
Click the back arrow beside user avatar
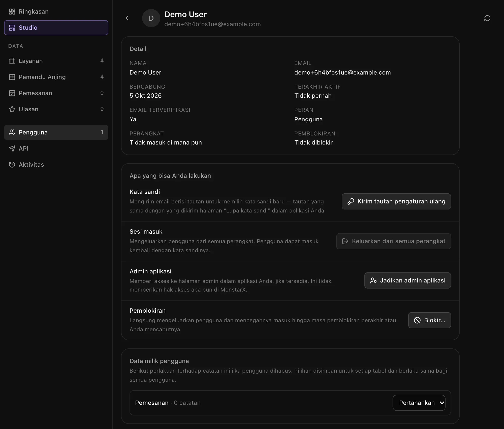[127, 18]
